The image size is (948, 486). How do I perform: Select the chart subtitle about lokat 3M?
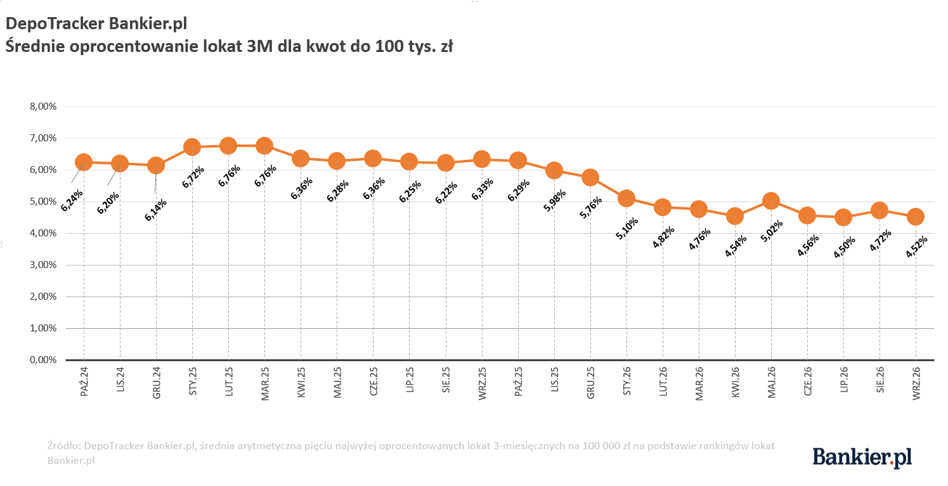[229, 46]
